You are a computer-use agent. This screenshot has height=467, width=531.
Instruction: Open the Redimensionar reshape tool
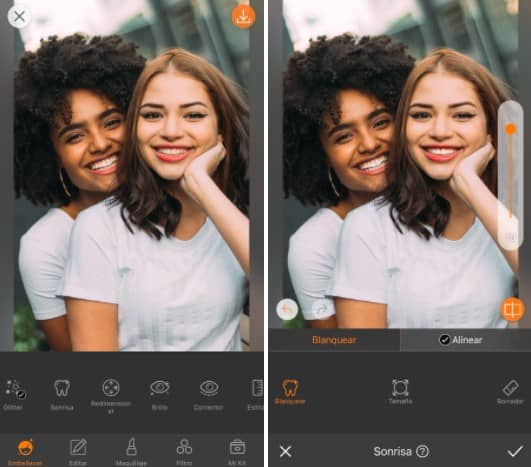coord(111,397)
